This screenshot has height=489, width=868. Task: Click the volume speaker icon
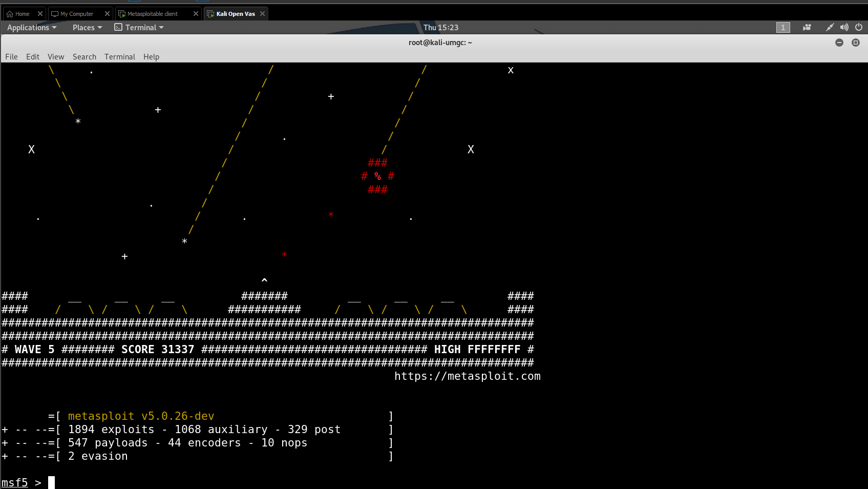click(844, 28)
